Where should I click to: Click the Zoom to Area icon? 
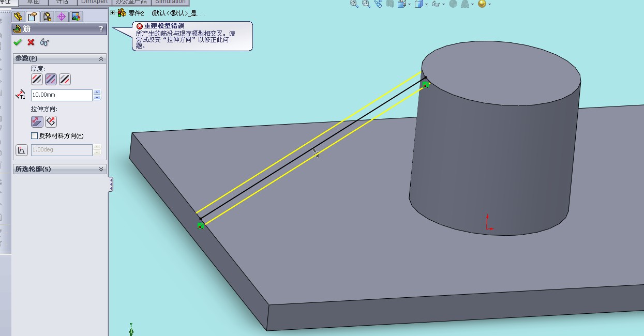pyautogui.click(x=366, y=4)
